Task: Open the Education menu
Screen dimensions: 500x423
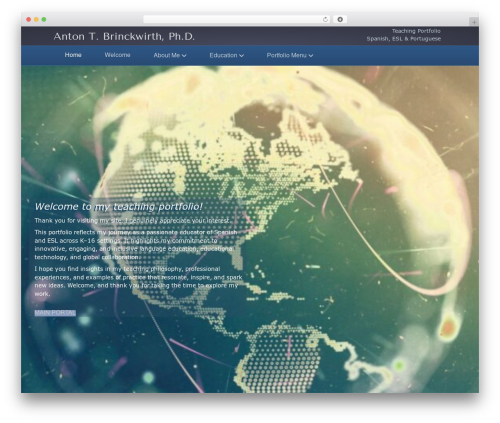Action: coord(223,55)
